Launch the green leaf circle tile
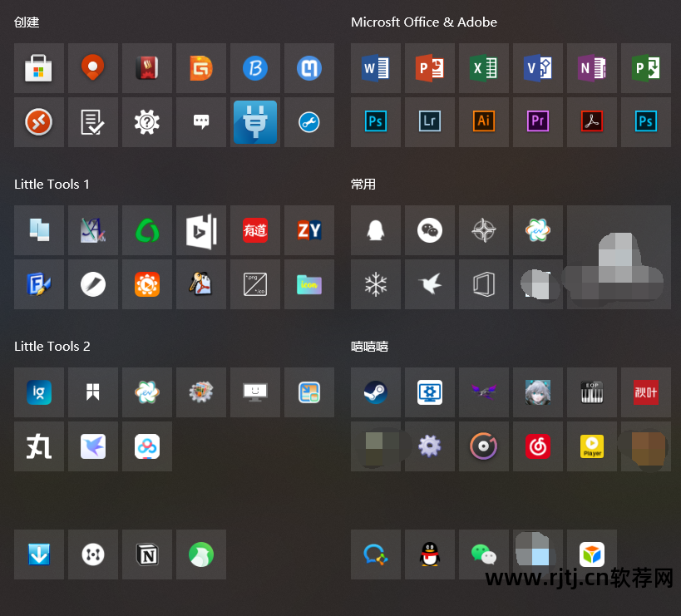The width and height of the screenshot is (681, 616). tap(201, 554)
